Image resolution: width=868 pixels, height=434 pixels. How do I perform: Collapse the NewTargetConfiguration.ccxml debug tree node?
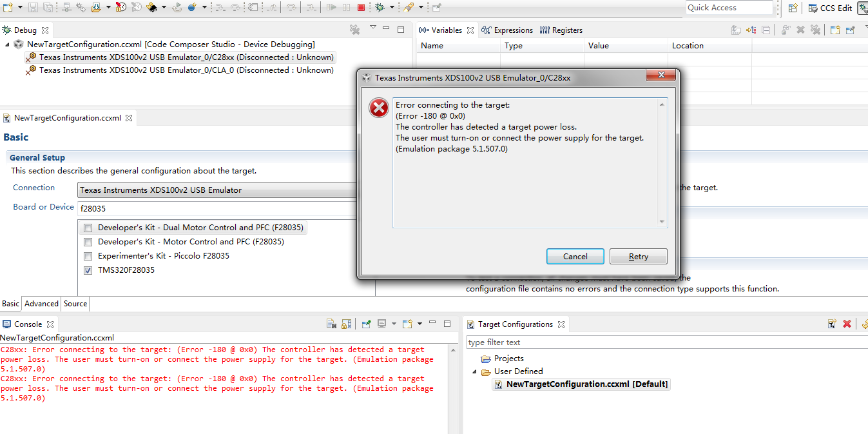coord(7,44)
